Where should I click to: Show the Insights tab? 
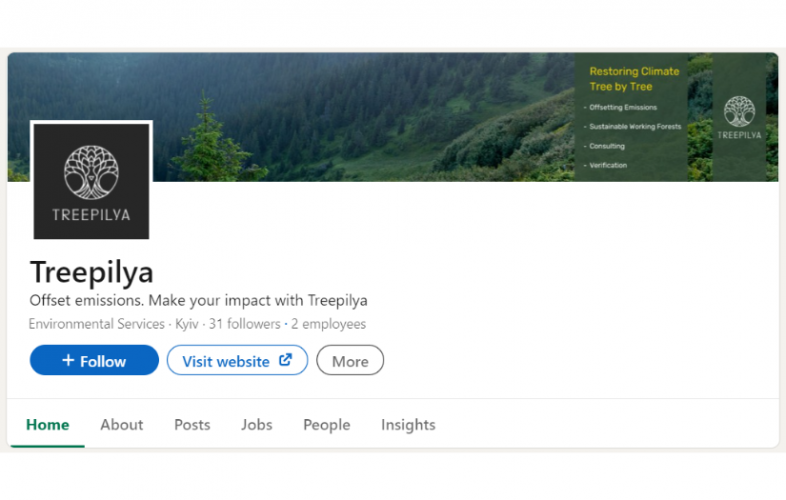tap(408, 425)
